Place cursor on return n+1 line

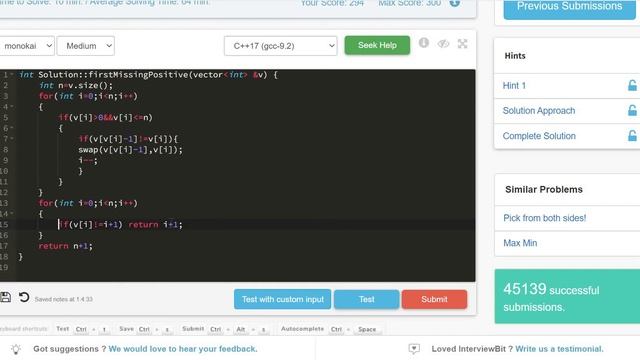(x=65, y=246)
